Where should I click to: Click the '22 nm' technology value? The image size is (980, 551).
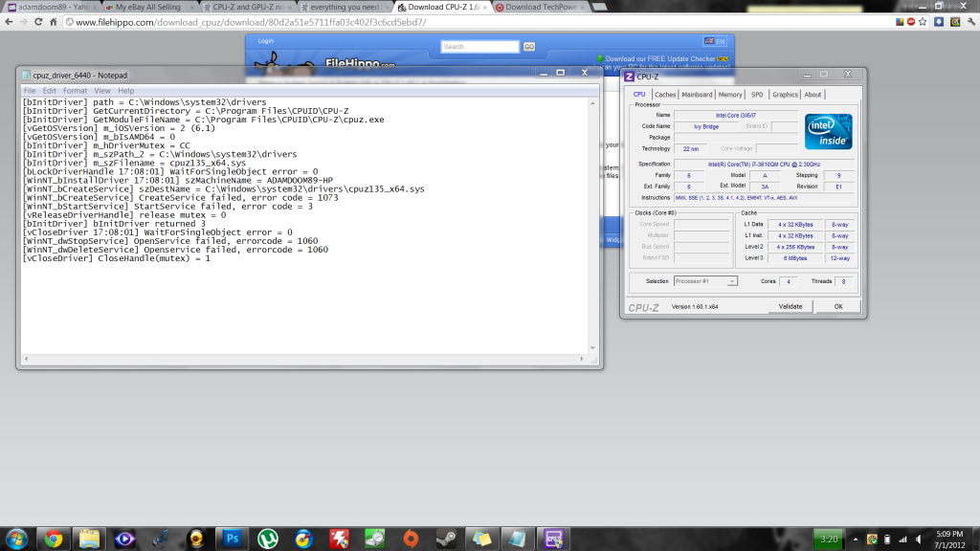(691, 149)
